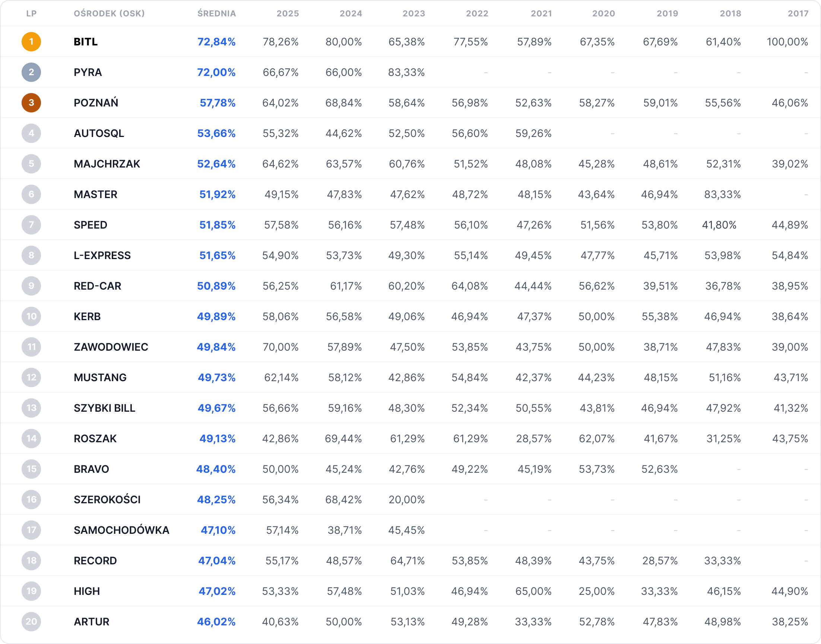821x644 pixels.
Task: Click the bronze rank 3 badge
Action: coord(31,103)
